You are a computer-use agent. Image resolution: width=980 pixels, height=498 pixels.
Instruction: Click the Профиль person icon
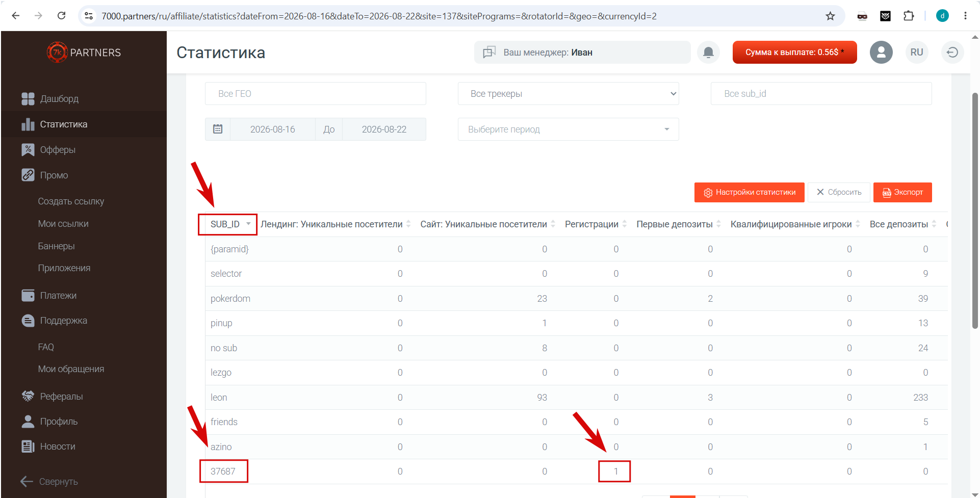click(28, 421)
